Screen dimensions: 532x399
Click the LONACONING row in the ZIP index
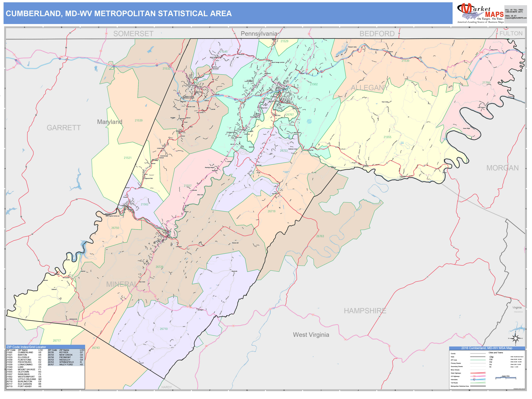pos(24,365)
